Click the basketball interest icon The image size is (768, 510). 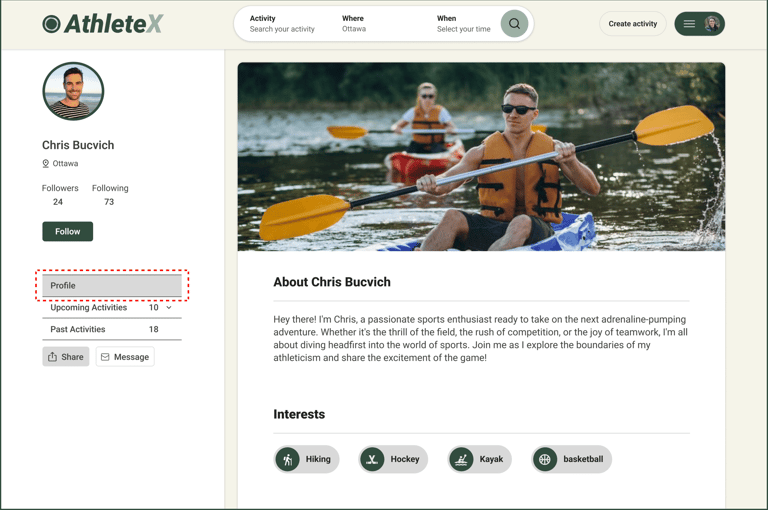[x=545, y=460]
